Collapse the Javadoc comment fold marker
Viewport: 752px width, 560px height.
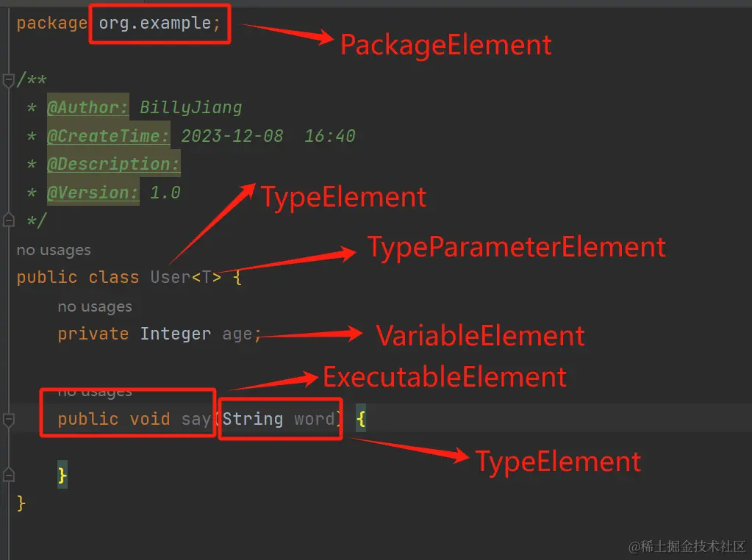(x=8, y=80)
